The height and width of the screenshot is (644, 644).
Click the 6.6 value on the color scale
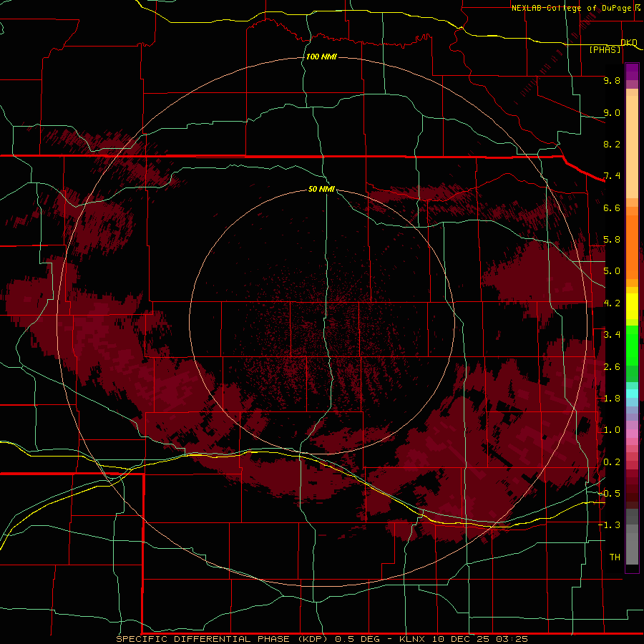[612, 208]
